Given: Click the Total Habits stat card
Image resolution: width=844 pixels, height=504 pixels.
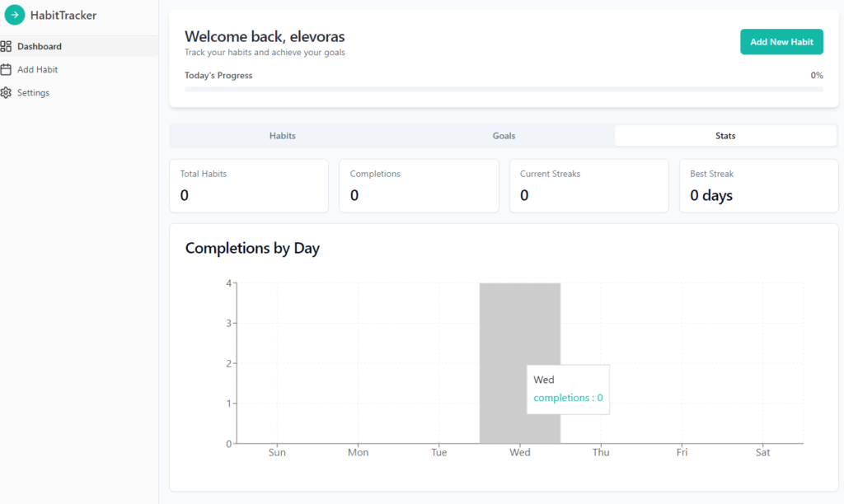Looking at the screenshot, I should coord(248,186).
